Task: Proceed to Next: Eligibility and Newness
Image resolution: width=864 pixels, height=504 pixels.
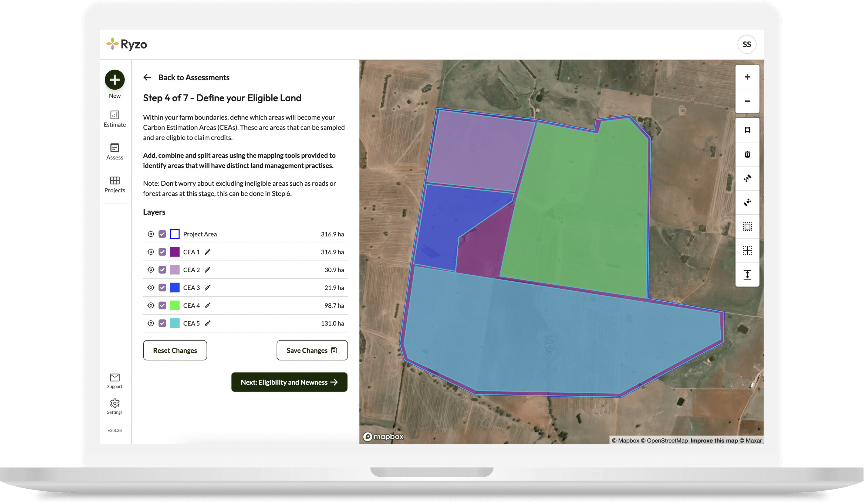Action: (x=289, y=382)
